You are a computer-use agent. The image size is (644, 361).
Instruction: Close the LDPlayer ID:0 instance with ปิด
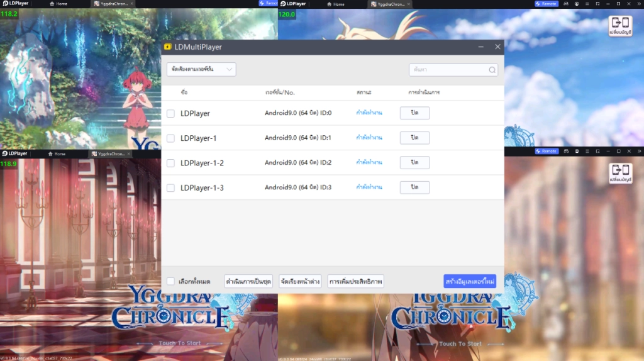tap(415, 113)
